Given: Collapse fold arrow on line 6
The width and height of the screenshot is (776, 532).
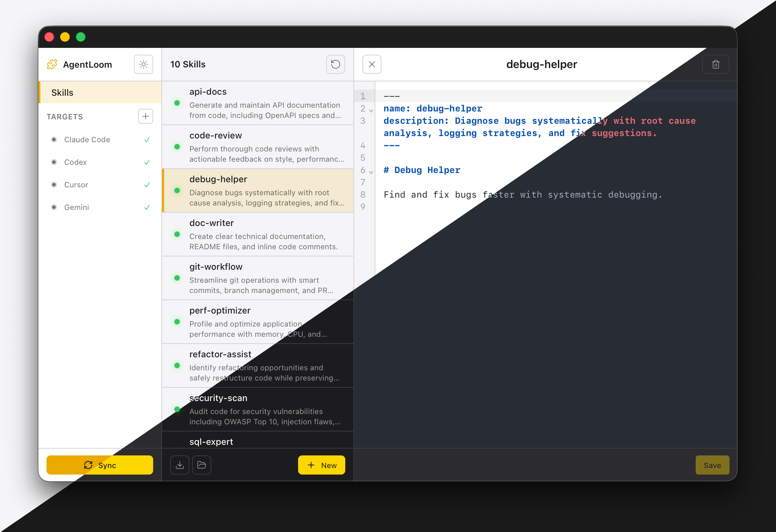Looking at the screenshot, I should tap(371, 172).
